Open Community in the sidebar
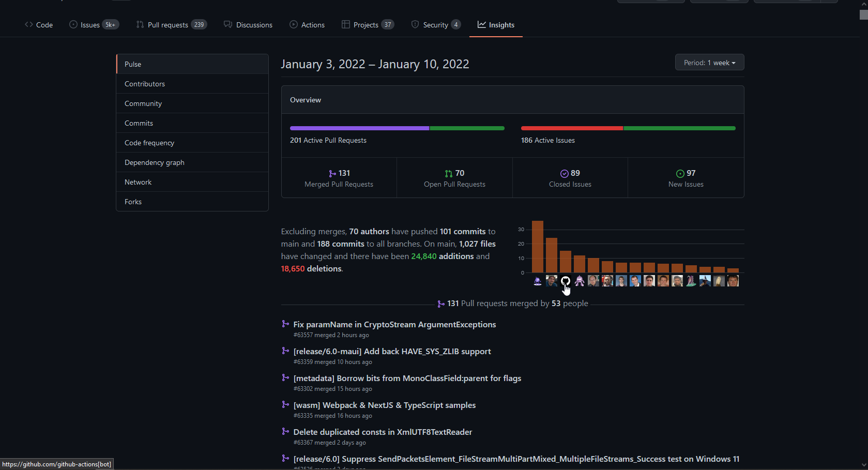This screenshot has height=470, width=868. (x=192, y=103)
